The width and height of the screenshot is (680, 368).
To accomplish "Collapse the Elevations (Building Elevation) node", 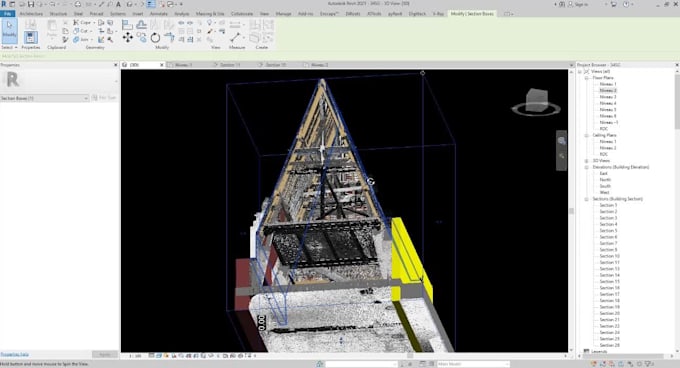I will coord(586,167).
